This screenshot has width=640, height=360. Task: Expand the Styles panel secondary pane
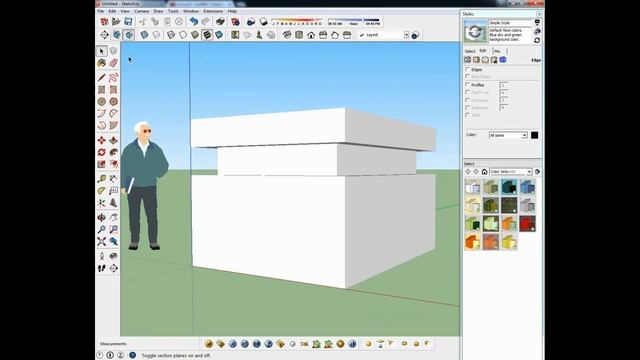pyautogui.click(x=537, y=22)
